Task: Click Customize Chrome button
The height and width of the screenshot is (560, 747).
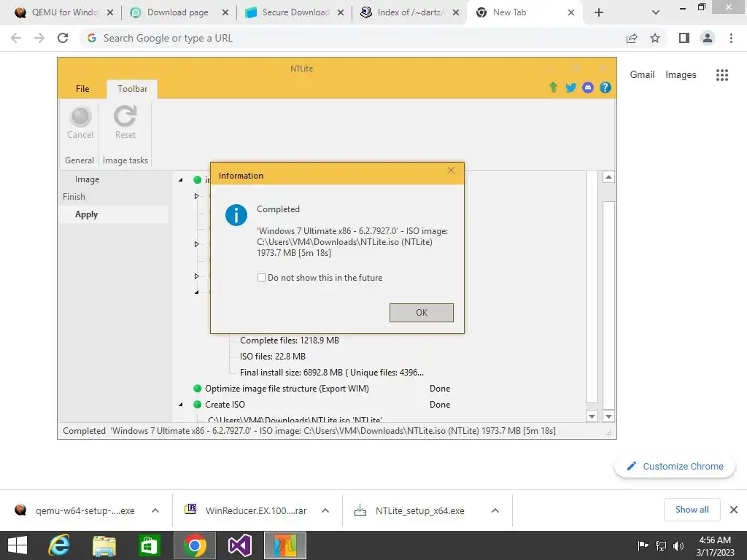Action: coord(675,466)
